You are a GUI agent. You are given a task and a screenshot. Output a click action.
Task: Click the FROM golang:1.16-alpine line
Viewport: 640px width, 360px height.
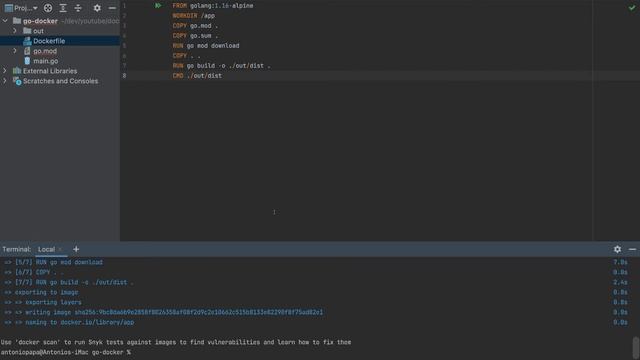tap(213, 6)
